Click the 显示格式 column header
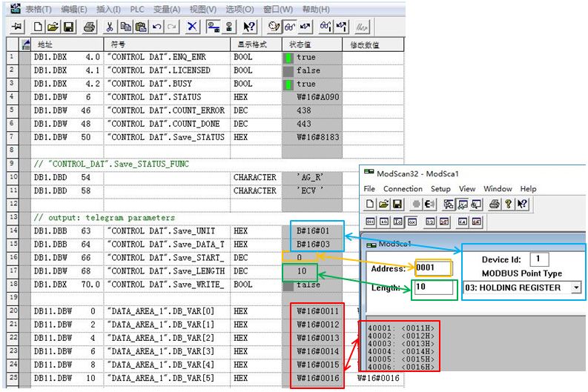 tap(256, 44)
